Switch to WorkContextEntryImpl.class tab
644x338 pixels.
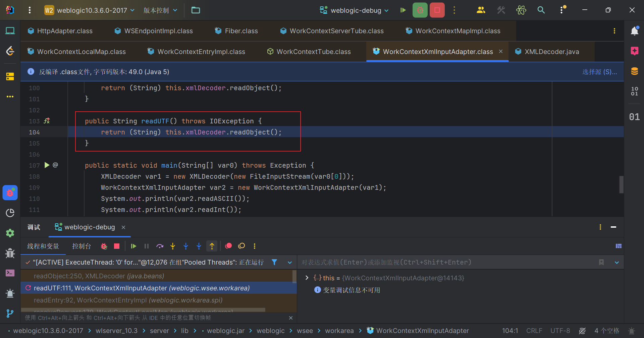pyautogui.click(x=196, y=52)
